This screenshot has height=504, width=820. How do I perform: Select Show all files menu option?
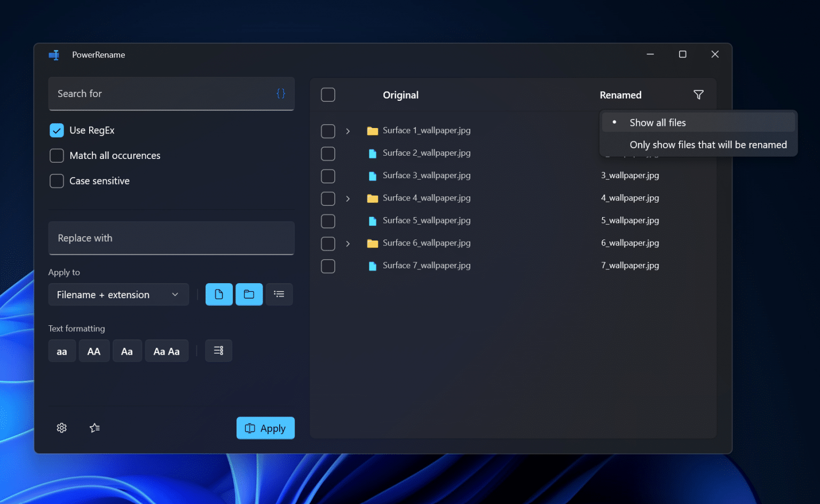[658, 123]
